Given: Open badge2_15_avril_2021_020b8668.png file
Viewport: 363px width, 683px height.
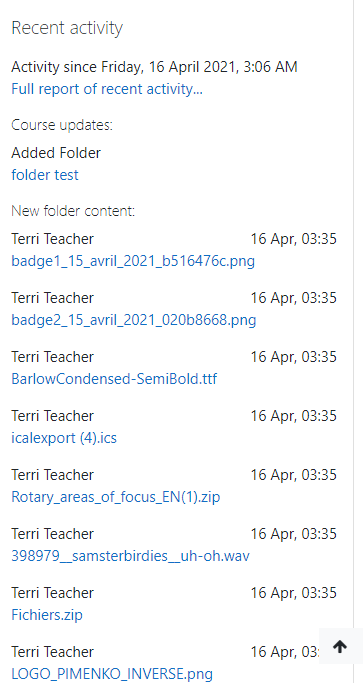Looking at the screenshot, I should pyautogui.click(x=134, y=320).
